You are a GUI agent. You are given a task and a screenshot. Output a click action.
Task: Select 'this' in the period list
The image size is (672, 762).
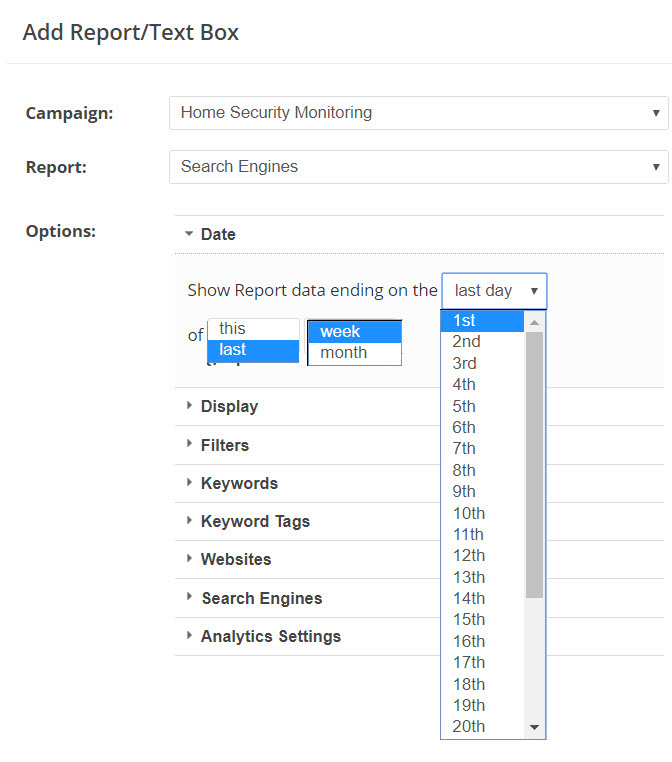(252, 329)
